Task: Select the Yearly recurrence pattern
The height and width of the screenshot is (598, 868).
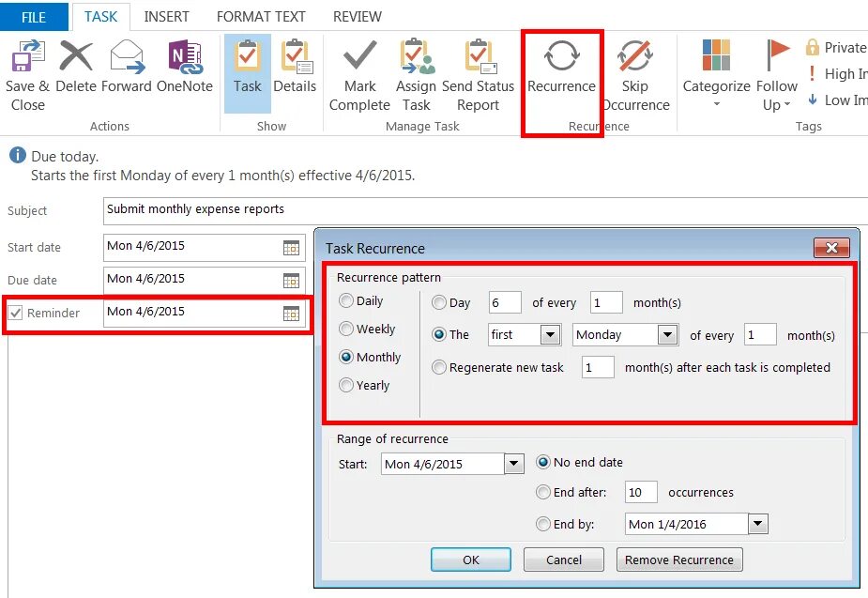Action: point(346,385)
